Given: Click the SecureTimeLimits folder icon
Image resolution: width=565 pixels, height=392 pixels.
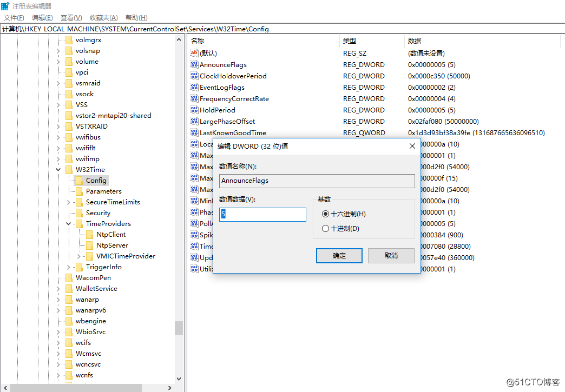Looking at the screenshot, I should pos(79,202).
